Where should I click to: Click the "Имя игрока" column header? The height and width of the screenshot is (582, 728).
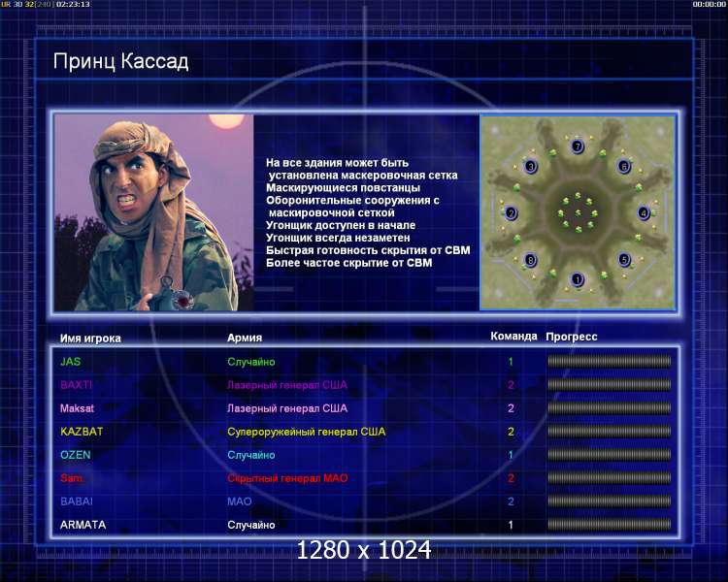click(90, 338)
